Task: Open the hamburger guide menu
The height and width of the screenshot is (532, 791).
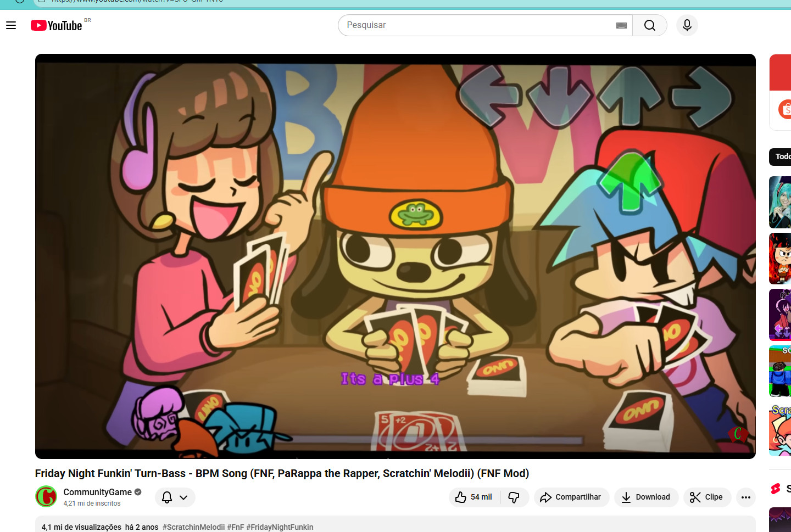Action: tap(11, 25)
